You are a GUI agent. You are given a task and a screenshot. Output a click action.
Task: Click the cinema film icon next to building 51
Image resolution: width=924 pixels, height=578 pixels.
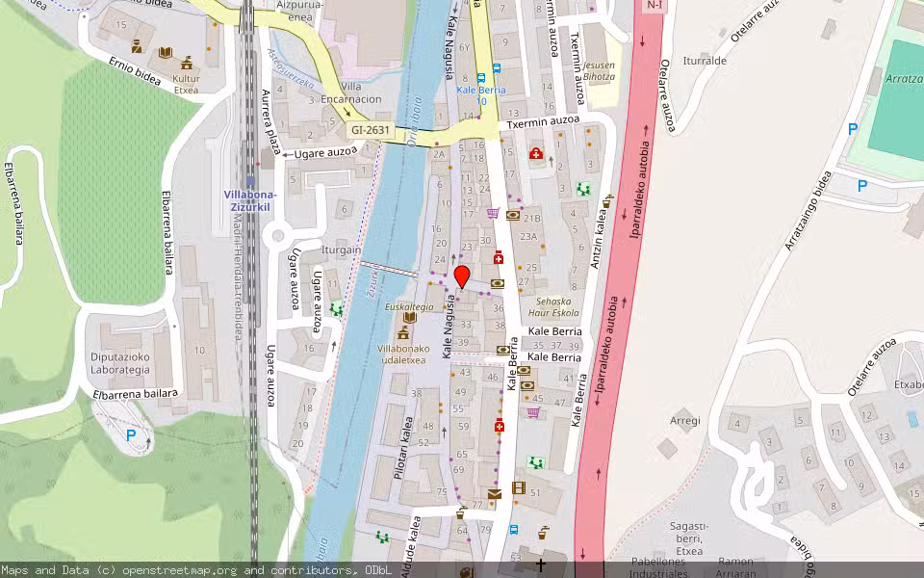[x=519, y=486]
